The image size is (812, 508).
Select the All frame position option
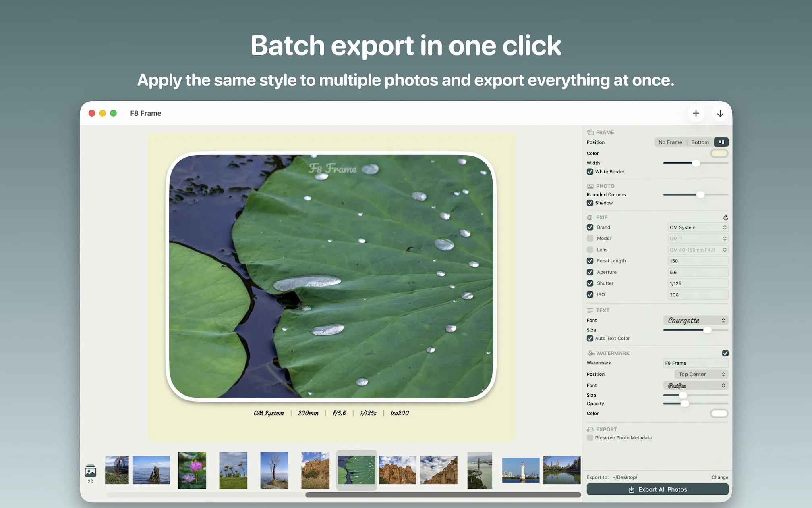coord(721,142)
